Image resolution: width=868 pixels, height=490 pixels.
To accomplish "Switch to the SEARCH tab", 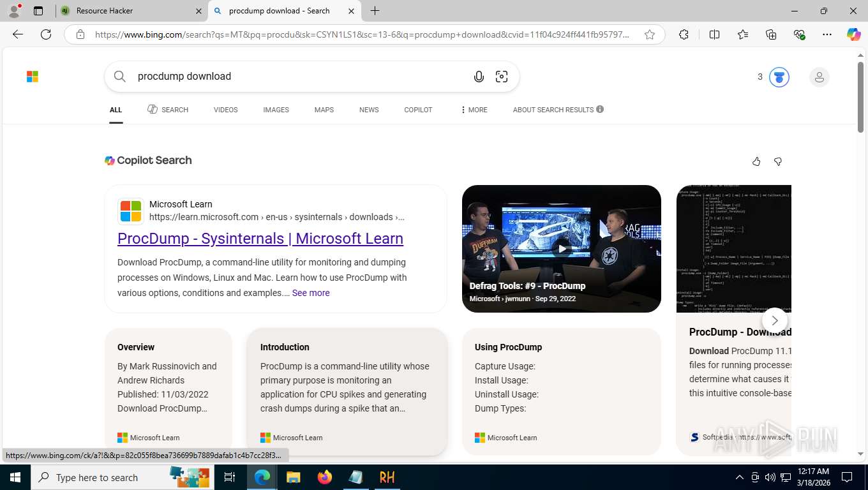I will point(168,110).
